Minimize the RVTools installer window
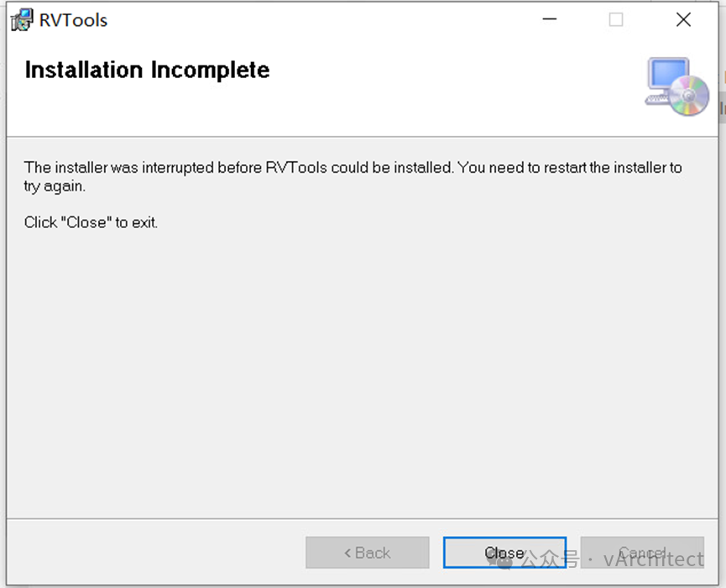 (x=550, y=19)
